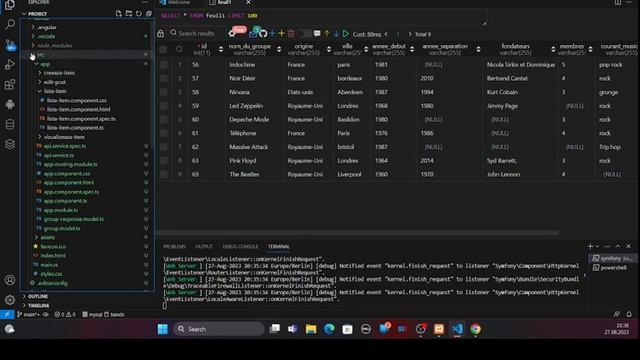Open result settings gear icon
This screenshot has width=640, height=360.
point(232,34)
